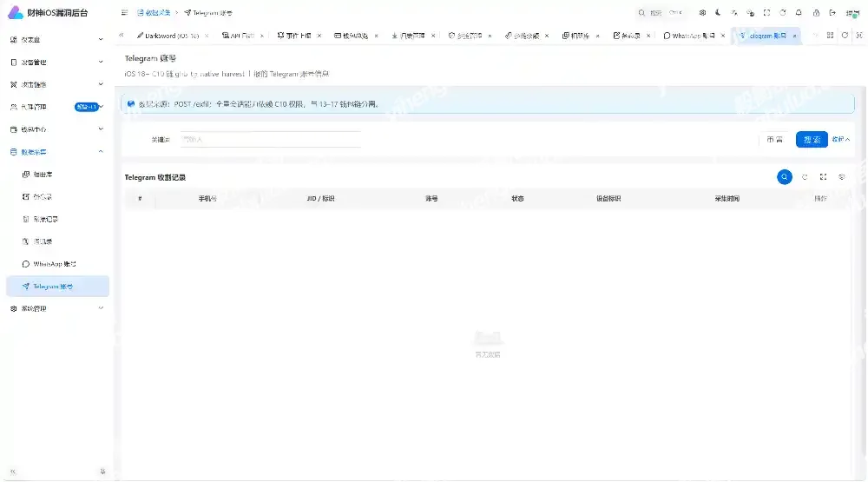868x482 pixels.
Task: Click the JID / 标识 column header
Action: pos(320,198)
